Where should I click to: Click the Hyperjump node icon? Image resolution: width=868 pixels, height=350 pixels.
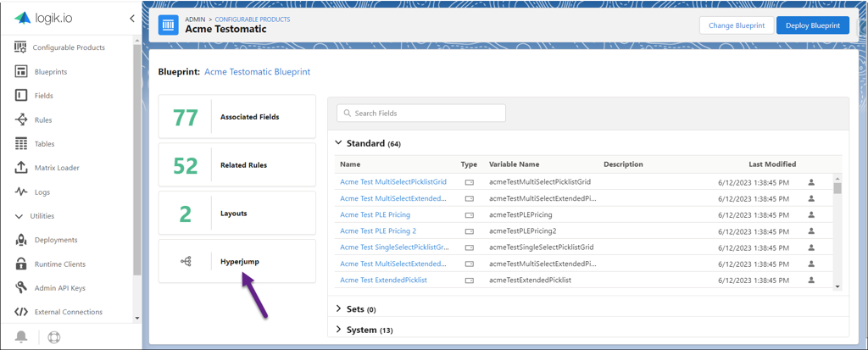point(186,261)
